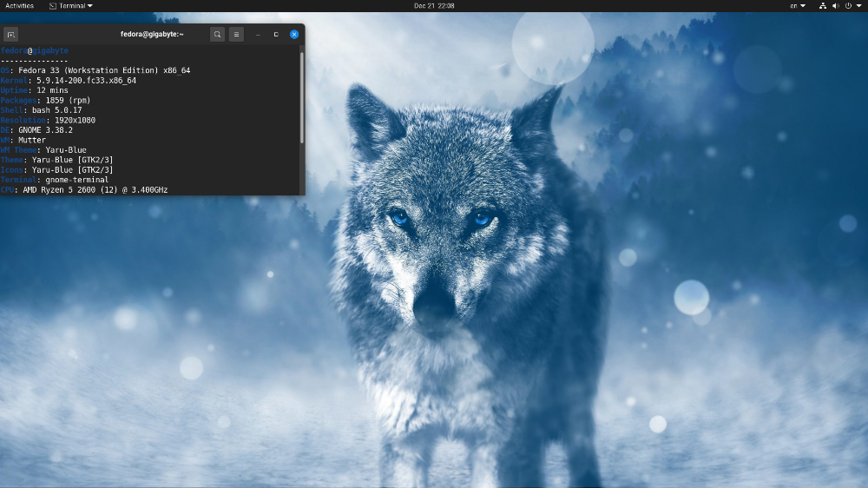Open the Activities overview

pyautogui.click(x=19, y=5)
